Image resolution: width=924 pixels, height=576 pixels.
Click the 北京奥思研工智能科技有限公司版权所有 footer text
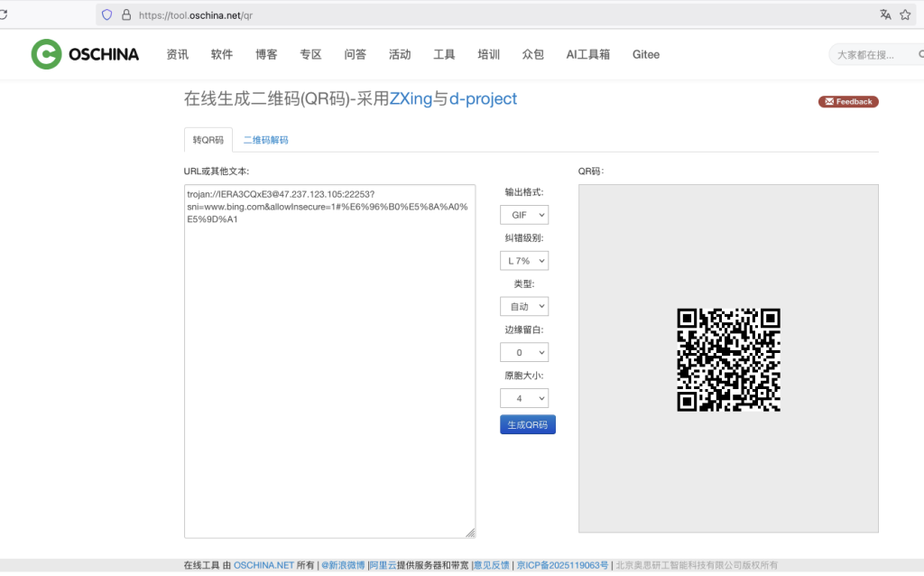click(697, 565)
